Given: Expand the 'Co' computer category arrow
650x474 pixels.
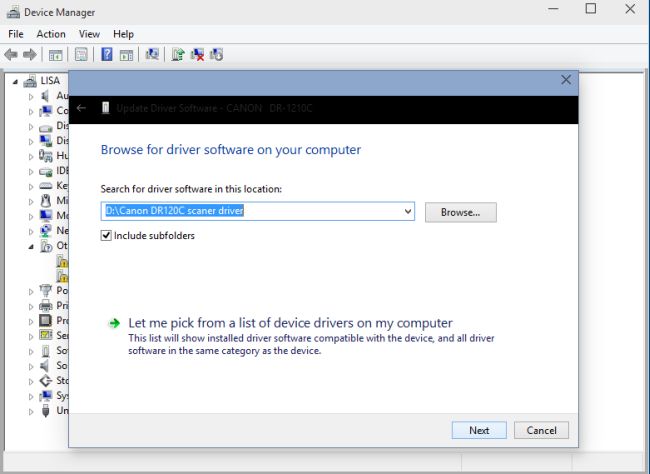Looking at the screenshot, I should tap(31, 112).
